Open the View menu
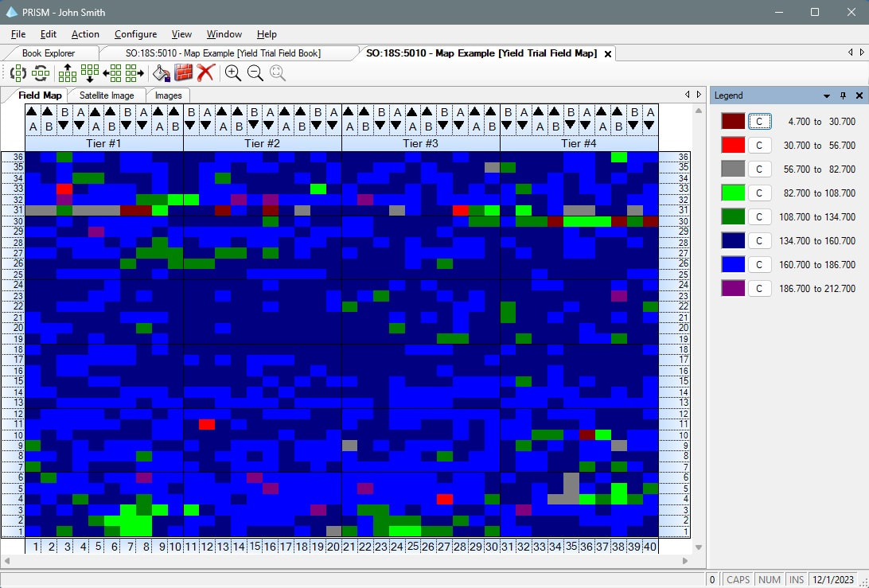869x588 pixels. click(181, 34)
